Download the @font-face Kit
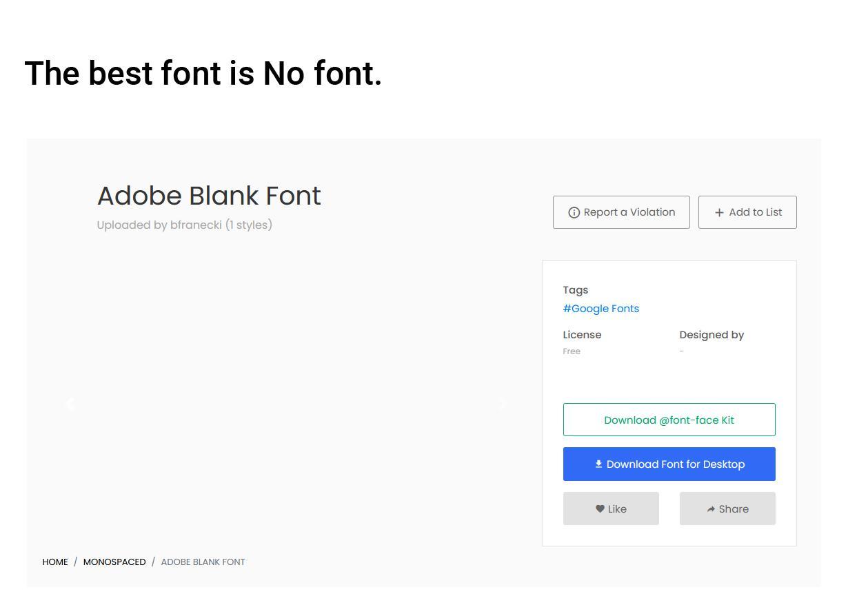 [669, 420]
